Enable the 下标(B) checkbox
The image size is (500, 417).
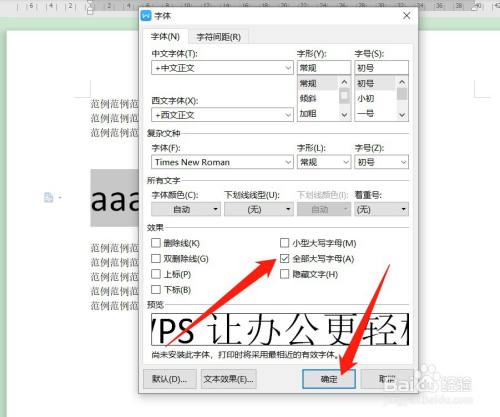tap(156, 289)
